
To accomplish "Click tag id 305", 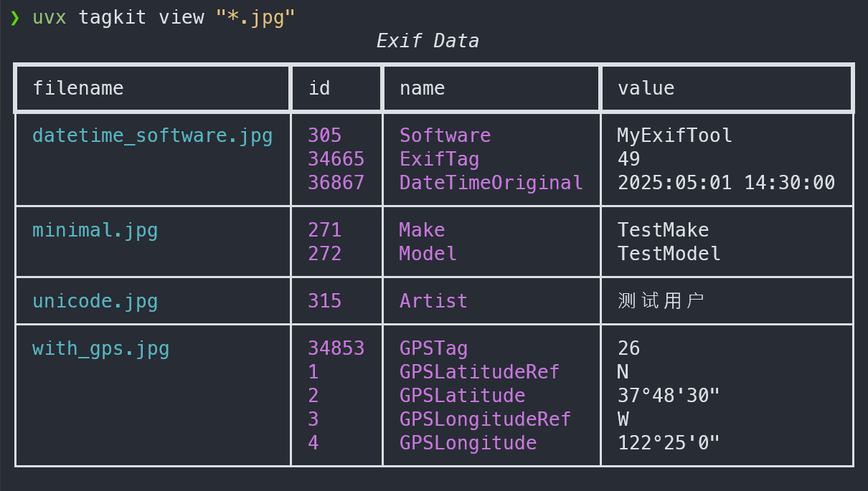I will [x=325, y=135].
